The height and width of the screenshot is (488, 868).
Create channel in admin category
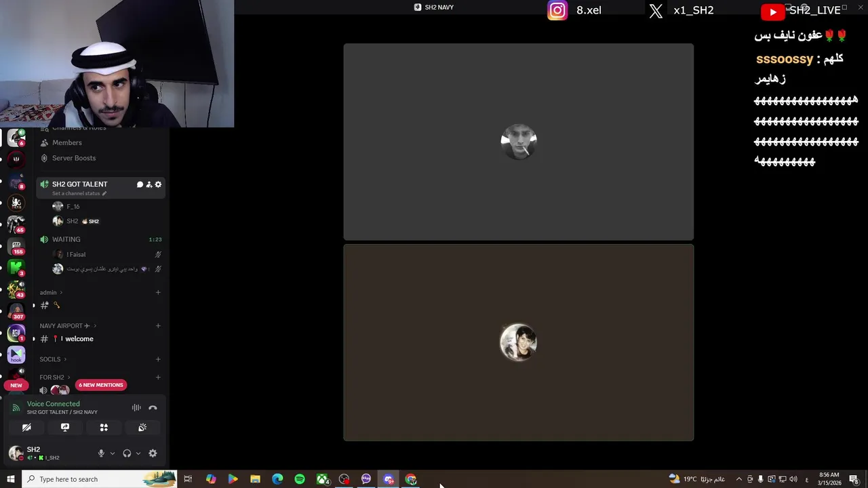coord(158,293)
